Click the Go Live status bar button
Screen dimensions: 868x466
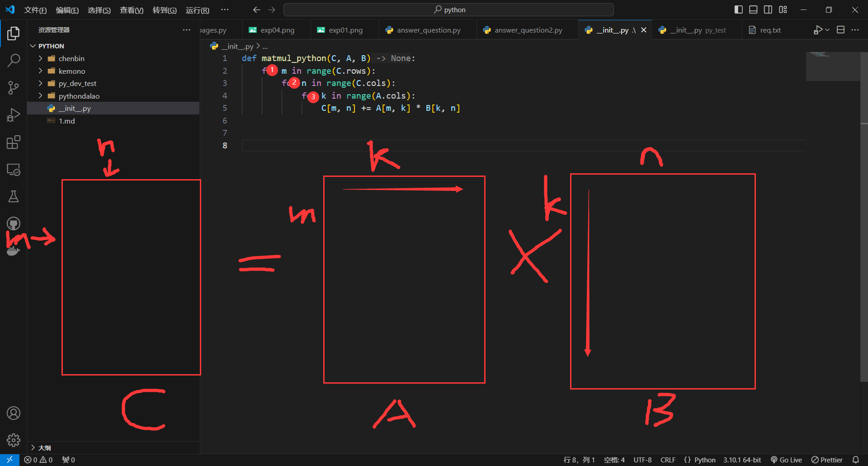pyautogui.click(x=786, y=460)
